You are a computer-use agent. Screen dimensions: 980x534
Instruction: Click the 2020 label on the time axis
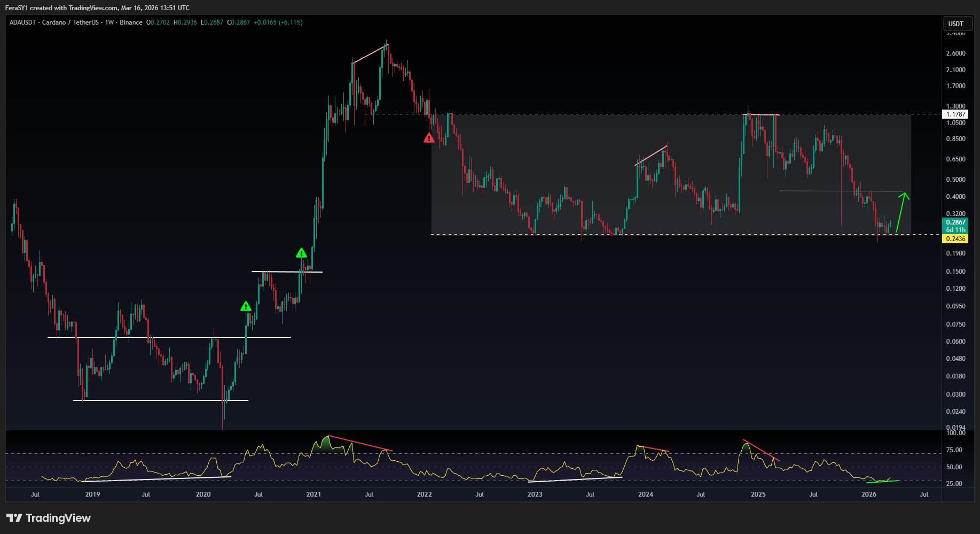click(x=203, y=494)
